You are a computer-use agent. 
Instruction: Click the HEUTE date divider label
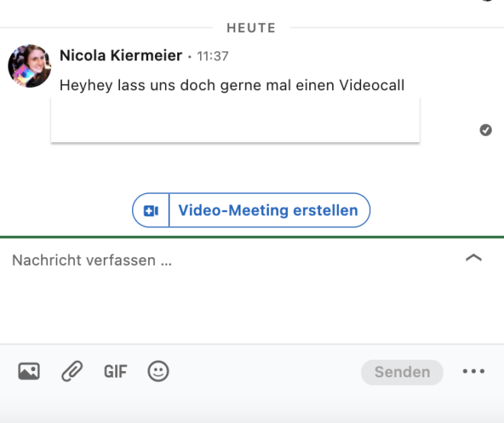click(x=251, y=28)
